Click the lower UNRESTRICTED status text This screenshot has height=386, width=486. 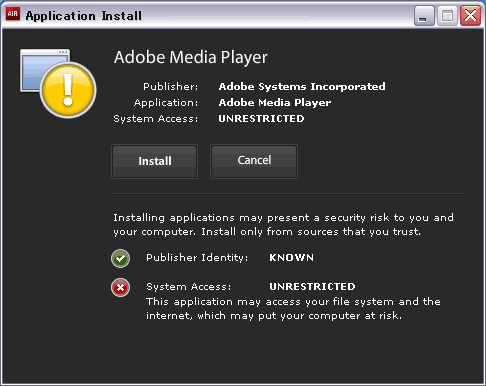click(x=312, y=287)
